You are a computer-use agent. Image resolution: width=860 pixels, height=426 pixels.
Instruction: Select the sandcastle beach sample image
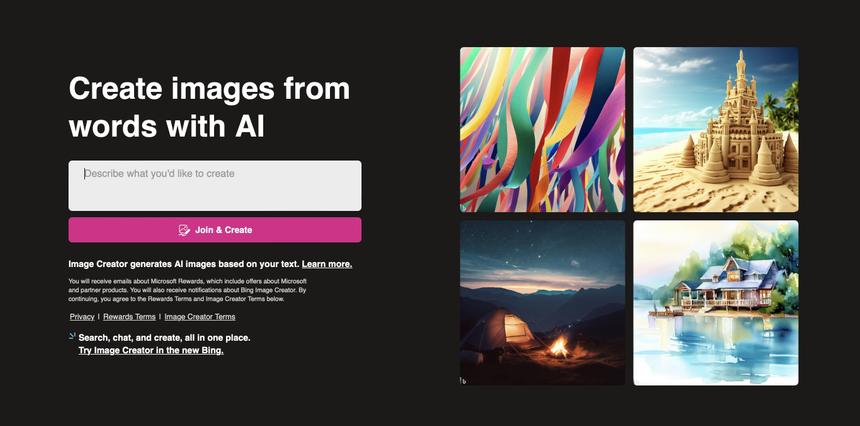tap(716, 129)
